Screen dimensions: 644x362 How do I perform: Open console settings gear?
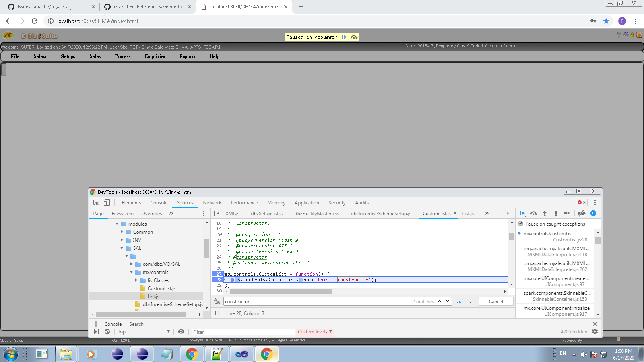(x=595, y=332)
